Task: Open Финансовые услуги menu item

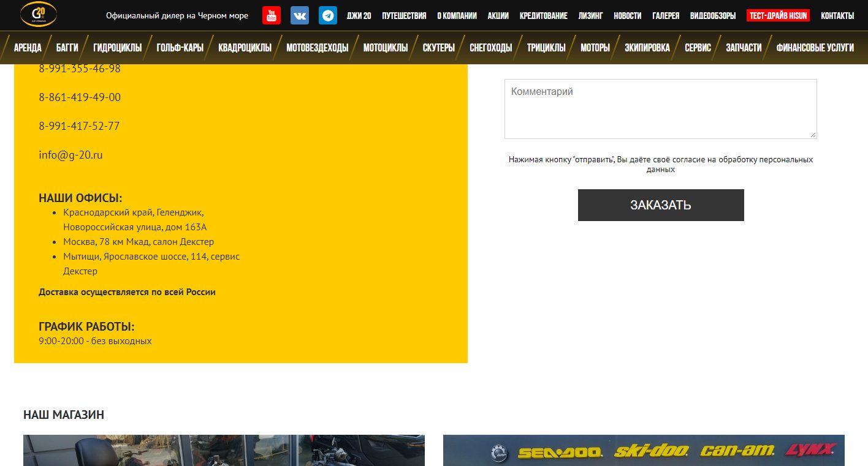Action: pyautogui.click(x=815, y=48)
